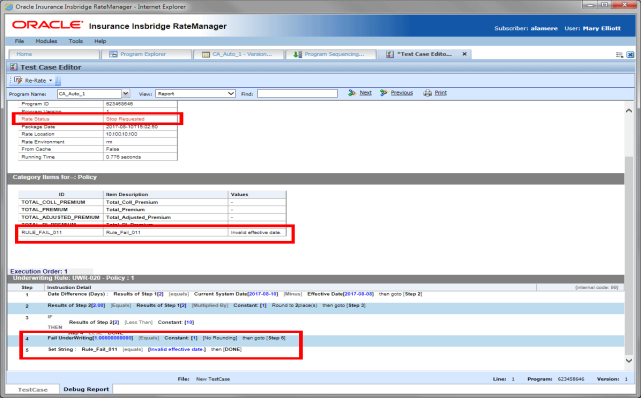Click the Previous link

(x=402, y=93)
